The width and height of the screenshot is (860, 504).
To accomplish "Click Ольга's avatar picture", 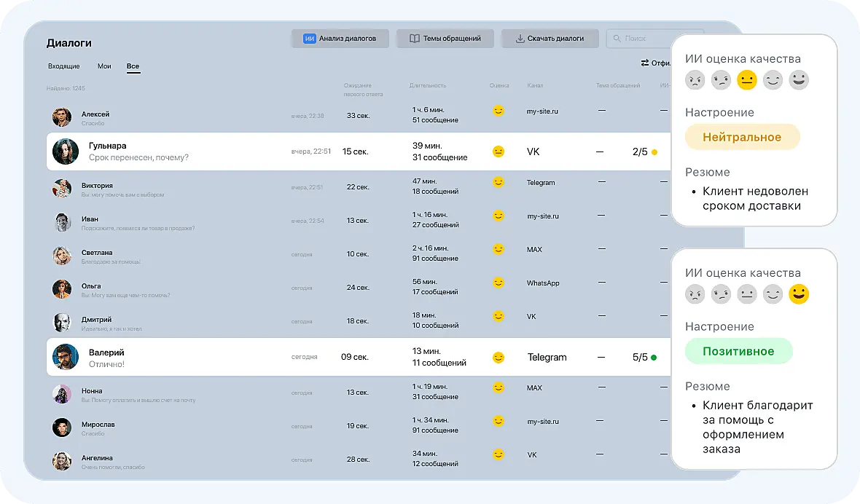I will [61, 289].
